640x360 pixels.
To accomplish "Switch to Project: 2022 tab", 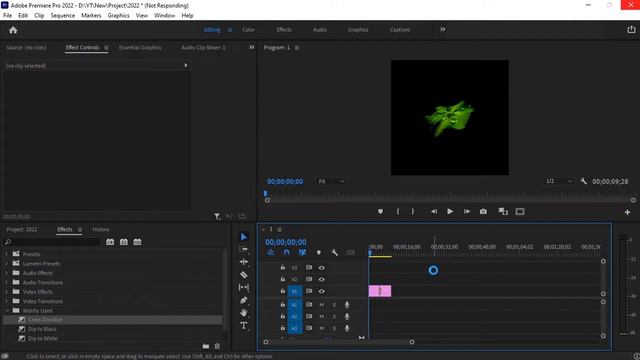I will click(22, 229).
